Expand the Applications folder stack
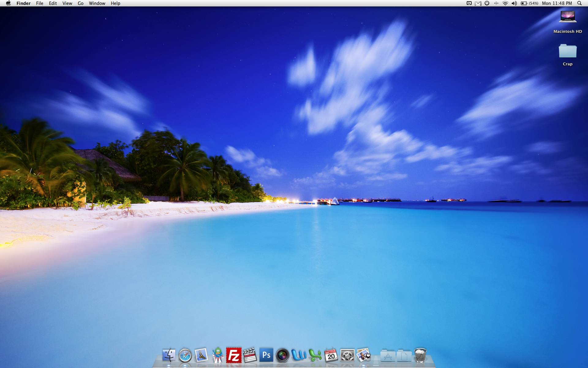The image size is (588, 368). pos(388,356)
